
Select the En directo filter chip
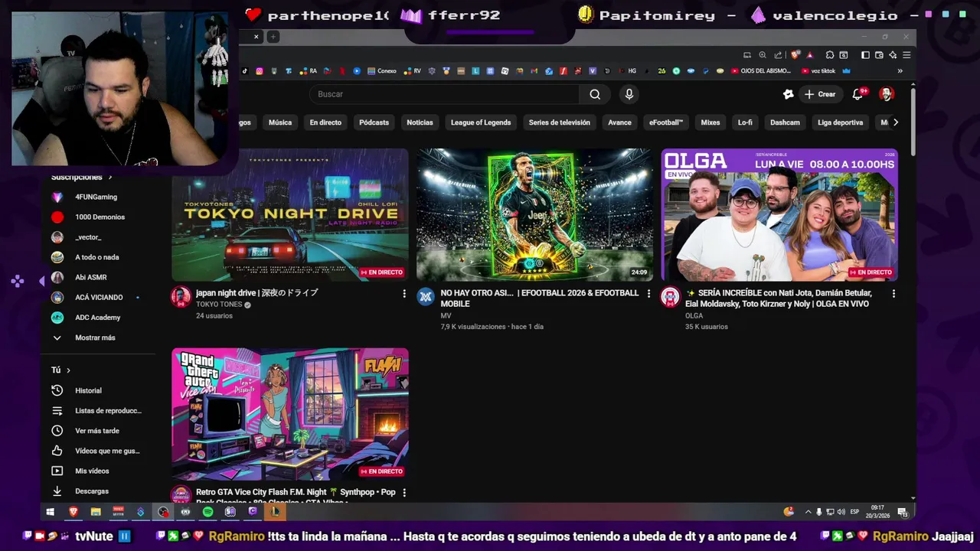(x=325, y=122)
